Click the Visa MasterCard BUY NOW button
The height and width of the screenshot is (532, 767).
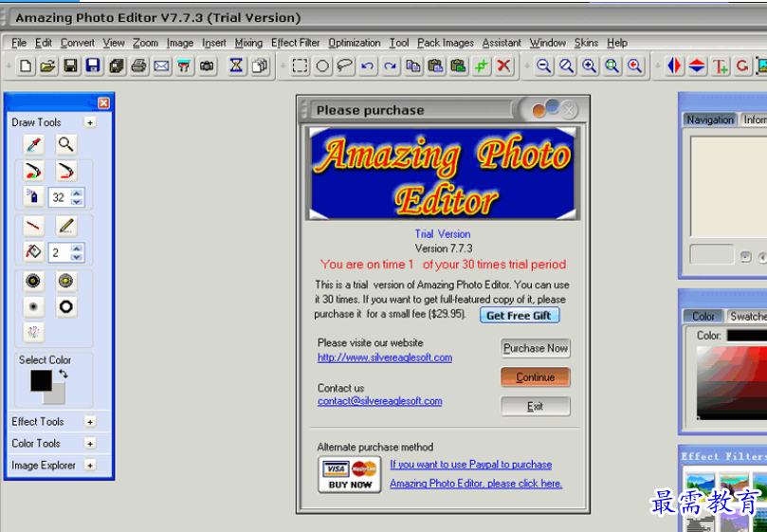pyautogui.click(x=350, y=474)
